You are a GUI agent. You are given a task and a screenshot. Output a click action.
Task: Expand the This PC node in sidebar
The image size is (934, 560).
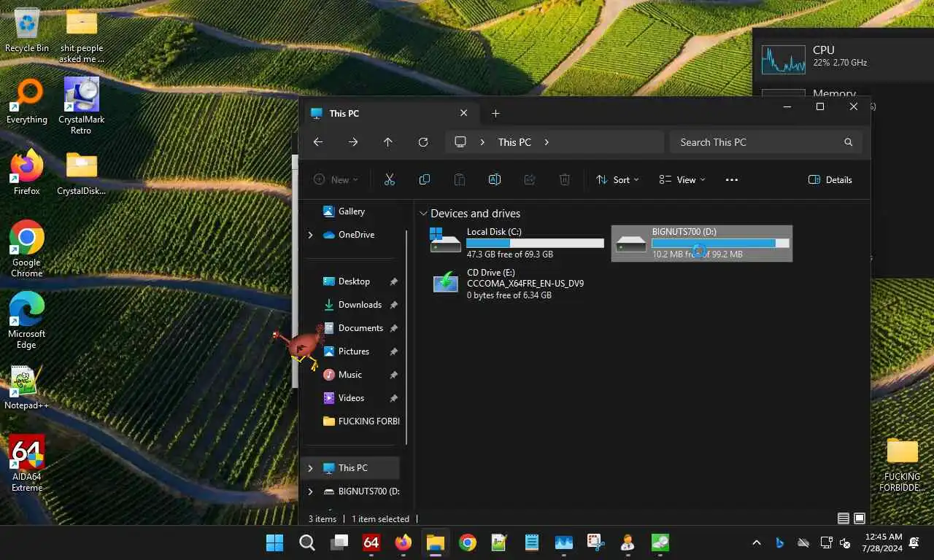[310, 468]
